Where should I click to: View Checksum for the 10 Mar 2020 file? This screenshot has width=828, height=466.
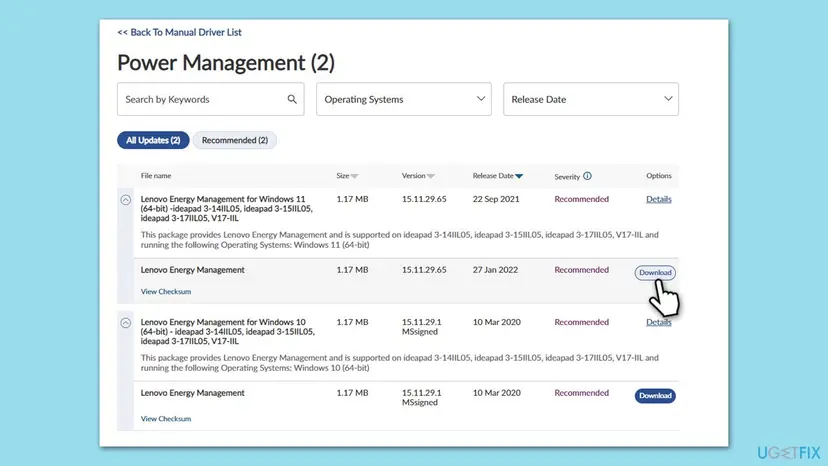pos(166,419)
